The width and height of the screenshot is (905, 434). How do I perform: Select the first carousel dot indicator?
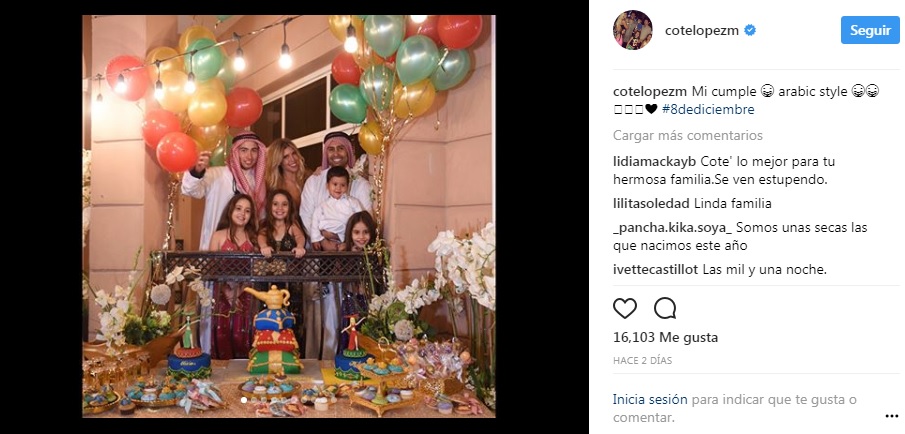point(244,399)
